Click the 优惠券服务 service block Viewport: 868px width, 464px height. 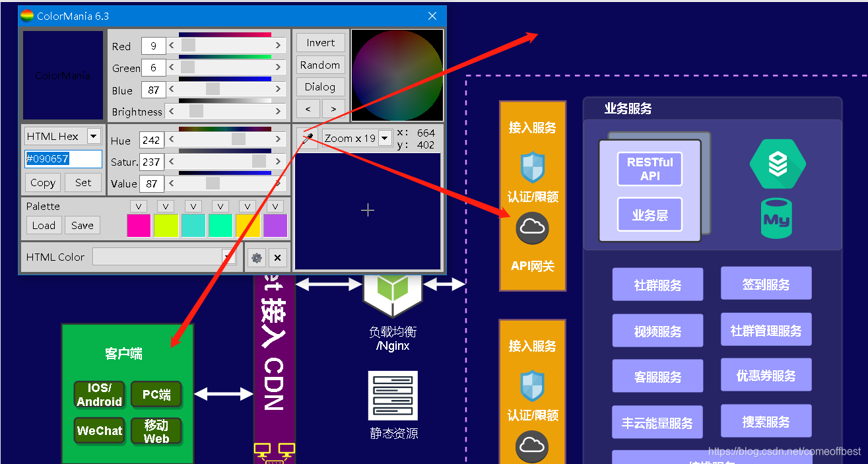point(766,375)
